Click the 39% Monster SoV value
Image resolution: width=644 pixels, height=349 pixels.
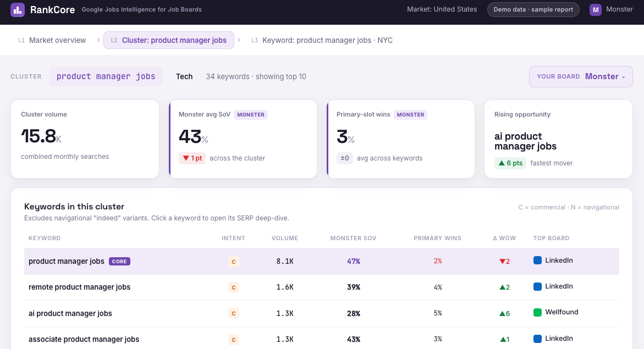354,287
